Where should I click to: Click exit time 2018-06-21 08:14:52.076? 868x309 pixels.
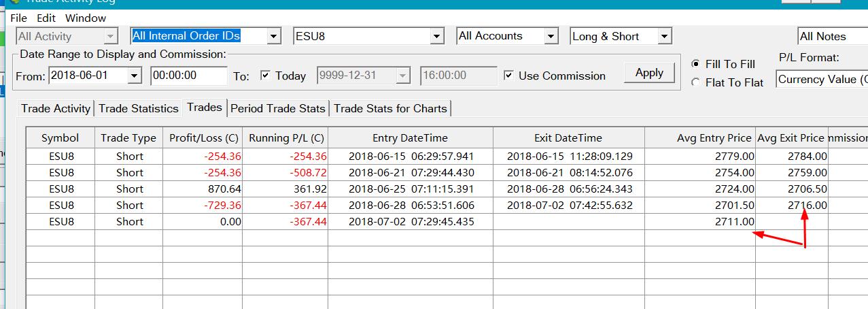(570, 173)
